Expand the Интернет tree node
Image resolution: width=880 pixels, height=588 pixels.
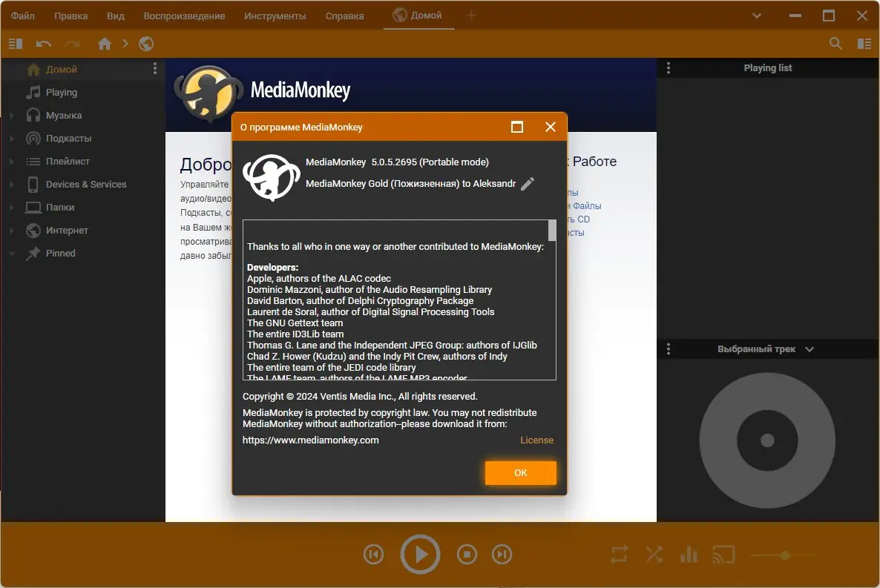point(11,231)
